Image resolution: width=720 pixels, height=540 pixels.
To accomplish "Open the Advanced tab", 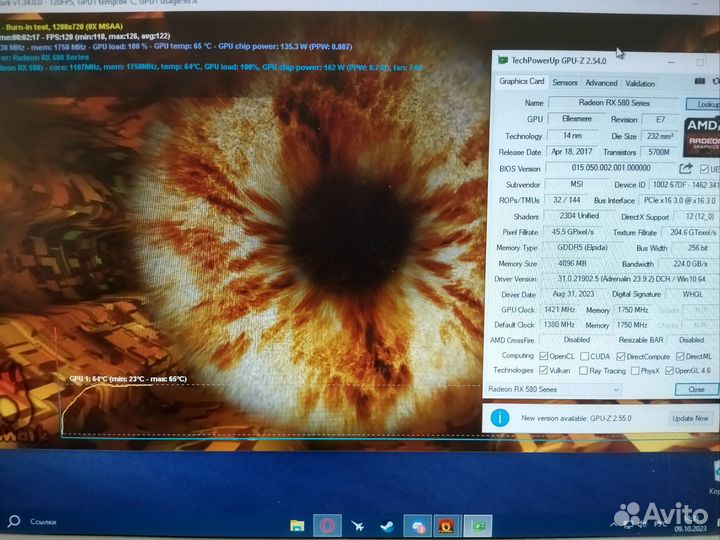I will click(601, 83).
